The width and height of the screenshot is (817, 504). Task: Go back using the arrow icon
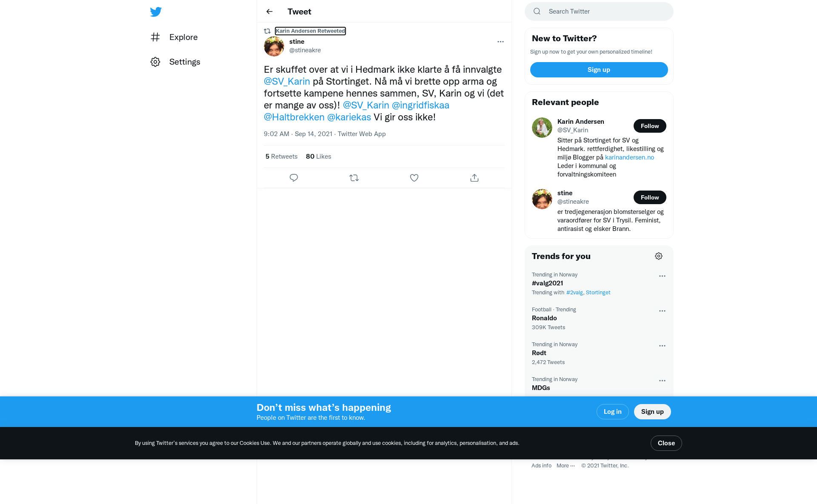(x=269, y=11)
